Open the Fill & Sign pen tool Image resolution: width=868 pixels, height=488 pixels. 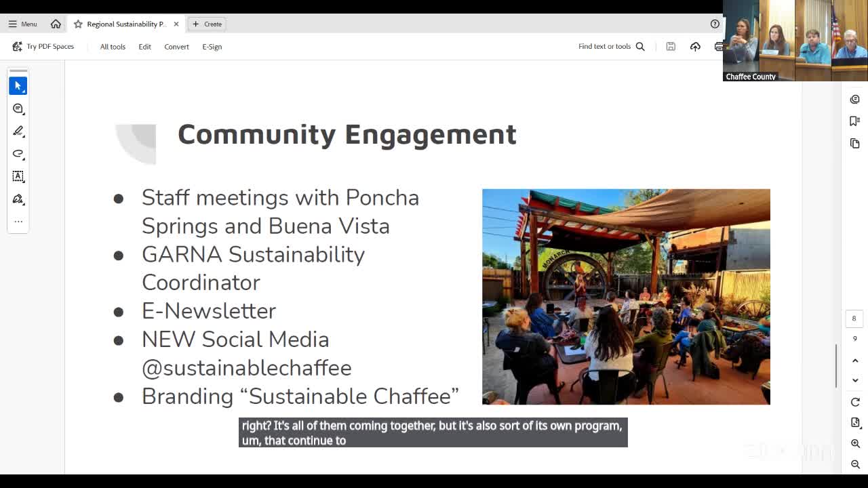coord(18,199)
